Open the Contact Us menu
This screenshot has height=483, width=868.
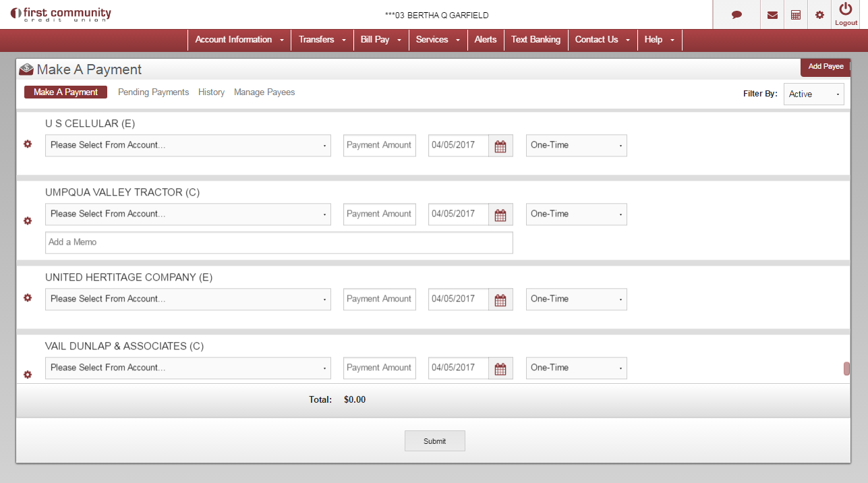[x=603, y=40]
